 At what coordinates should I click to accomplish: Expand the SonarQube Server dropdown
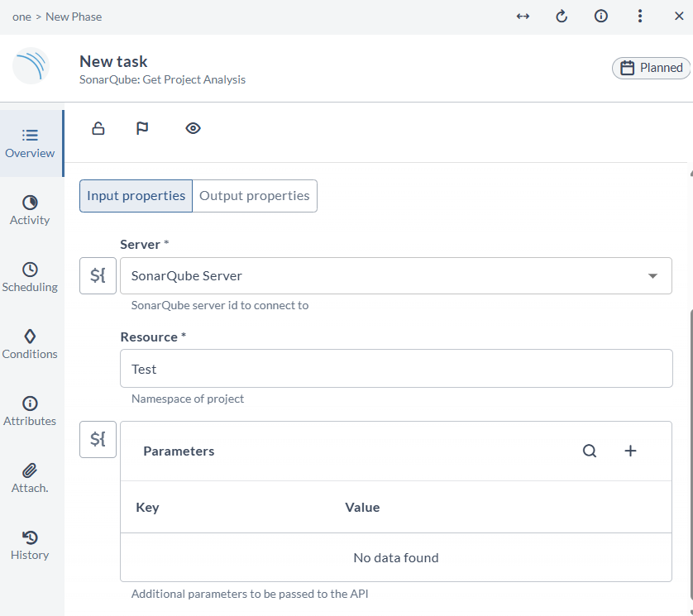coord(652,276)
